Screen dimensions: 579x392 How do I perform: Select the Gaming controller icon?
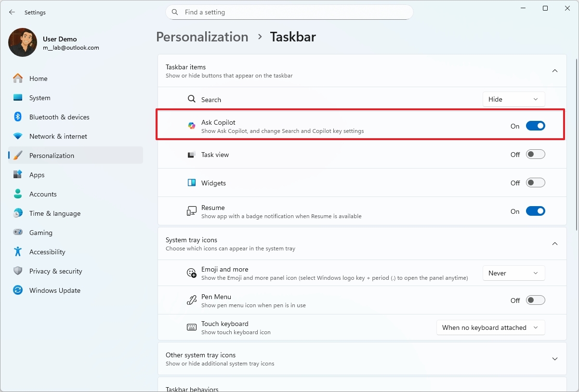[x=18, y=233]
